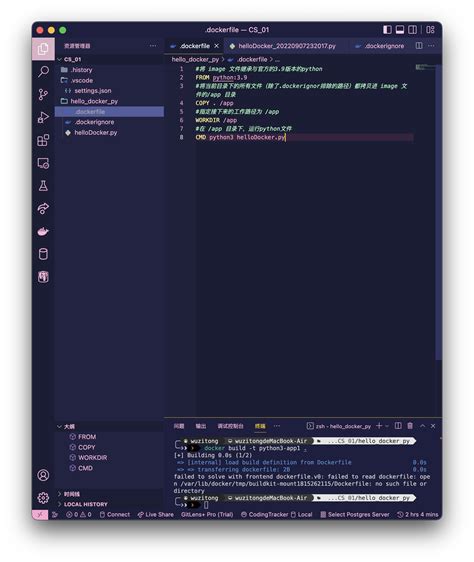Open the Docker whale view
This screenshot has width=474, height=562.
tap(43, 232)
